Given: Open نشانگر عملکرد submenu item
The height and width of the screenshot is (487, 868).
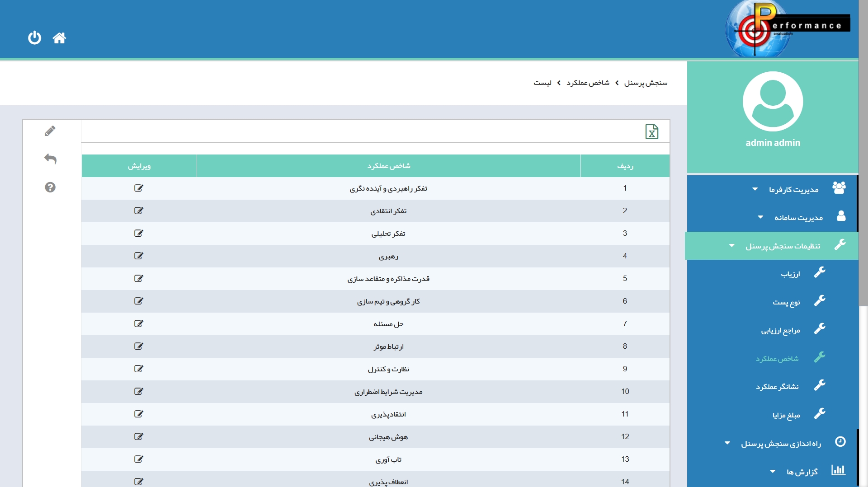Looking at the screenshot, I should pos(777,386).
